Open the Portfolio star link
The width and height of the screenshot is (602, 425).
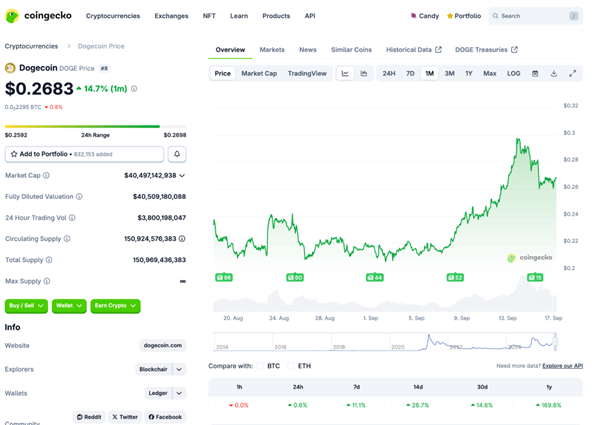[464, 16]
